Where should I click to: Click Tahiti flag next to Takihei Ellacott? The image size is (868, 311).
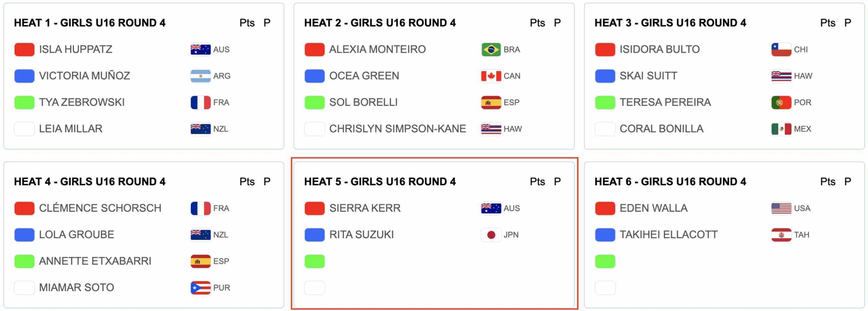coord(781,235)
